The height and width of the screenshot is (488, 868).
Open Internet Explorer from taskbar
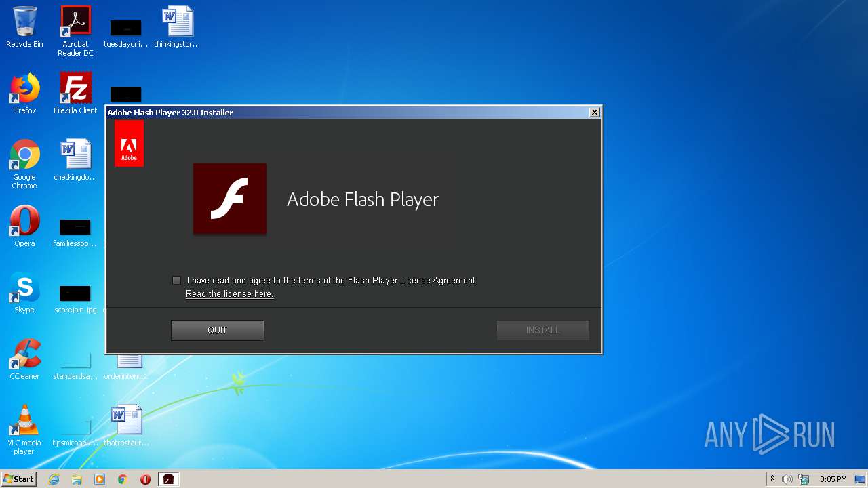tap(54, 479)
